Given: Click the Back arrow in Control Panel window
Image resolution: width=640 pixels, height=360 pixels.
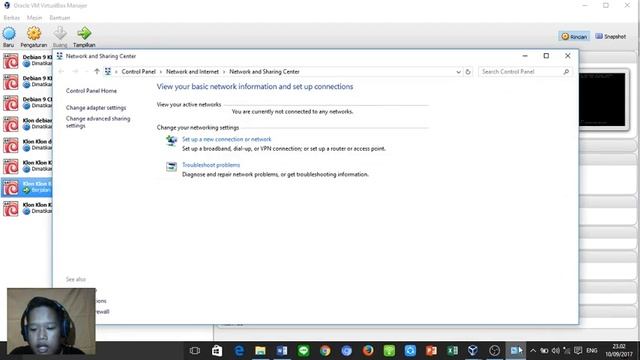Looking at the screenshot, I should pos(61,71).
